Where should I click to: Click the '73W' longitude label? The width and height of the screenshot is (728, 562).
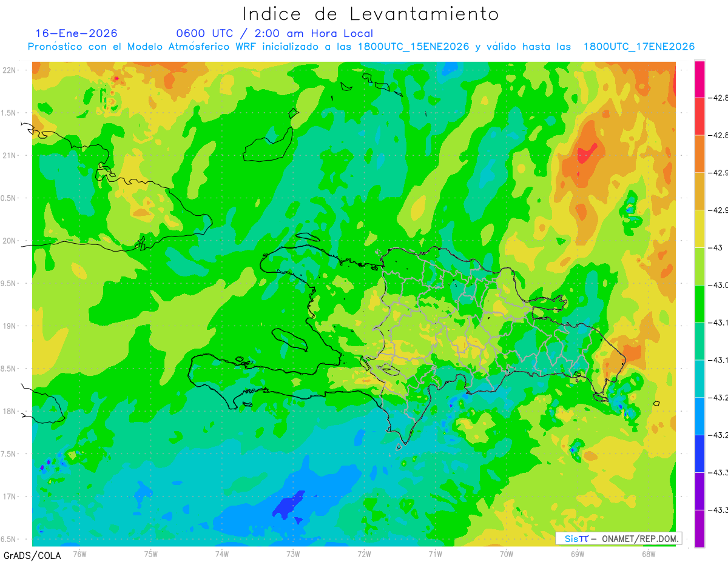coord(293,553)
